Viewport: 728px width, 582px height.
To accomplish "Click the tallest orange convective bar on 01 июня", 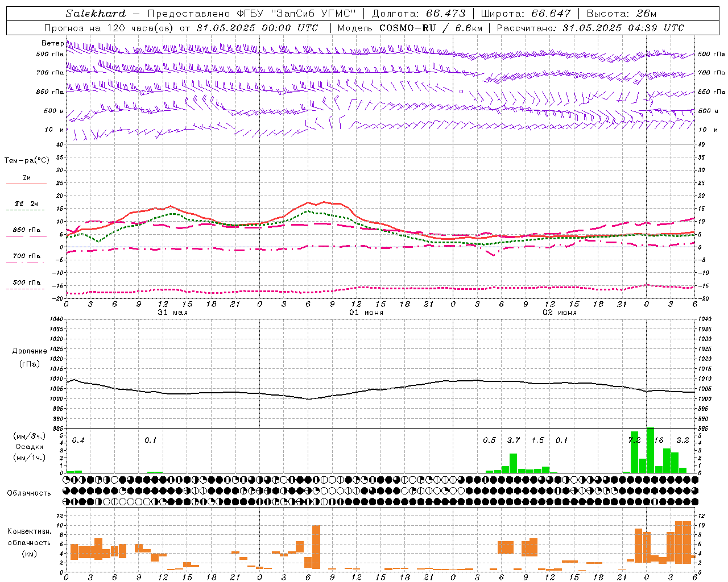I will click(x=316, y=547).
